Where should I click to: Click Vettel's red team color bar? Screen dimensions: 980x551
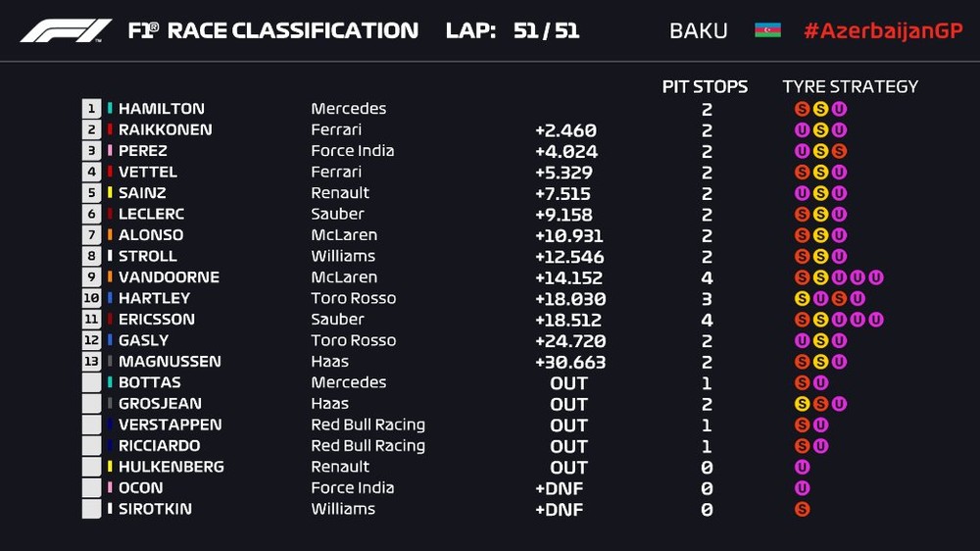(111, 173)
